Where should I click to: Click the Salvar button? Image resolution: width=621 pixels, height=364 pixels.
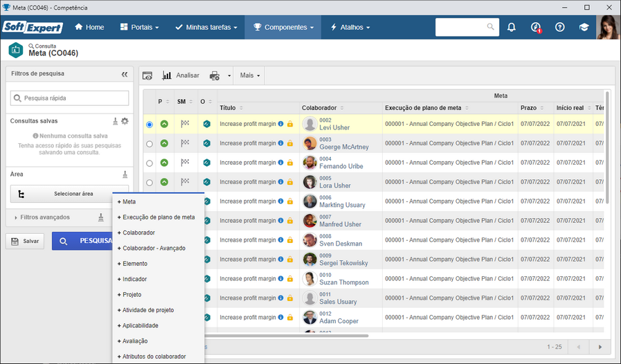25,242
